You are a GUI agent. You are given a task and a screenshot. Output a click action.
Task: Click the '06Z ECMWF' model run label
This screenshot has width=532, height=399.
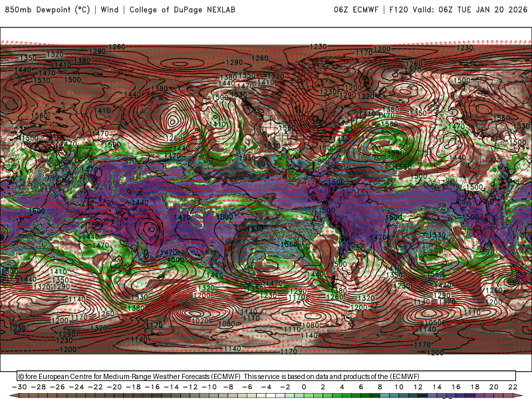pos(356,9)
